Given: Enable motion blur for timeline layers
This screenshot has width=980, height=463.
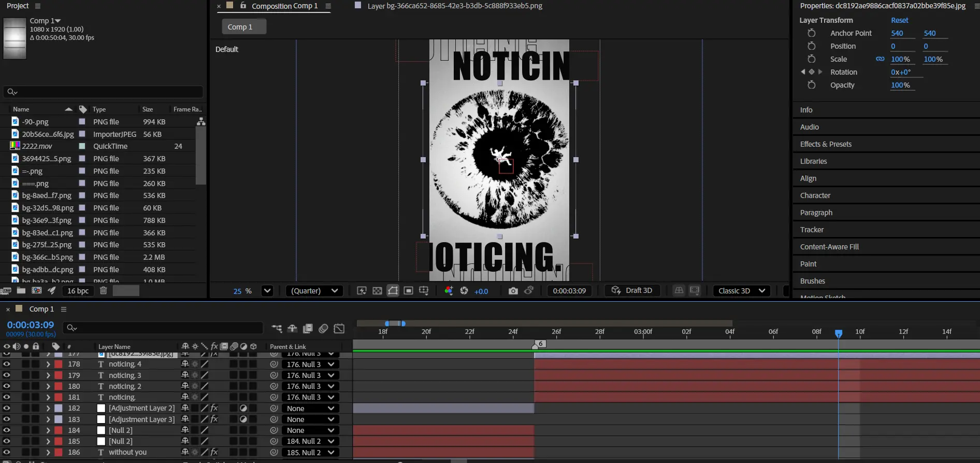Looking at the screenshot, I should [x=323, y=328].
